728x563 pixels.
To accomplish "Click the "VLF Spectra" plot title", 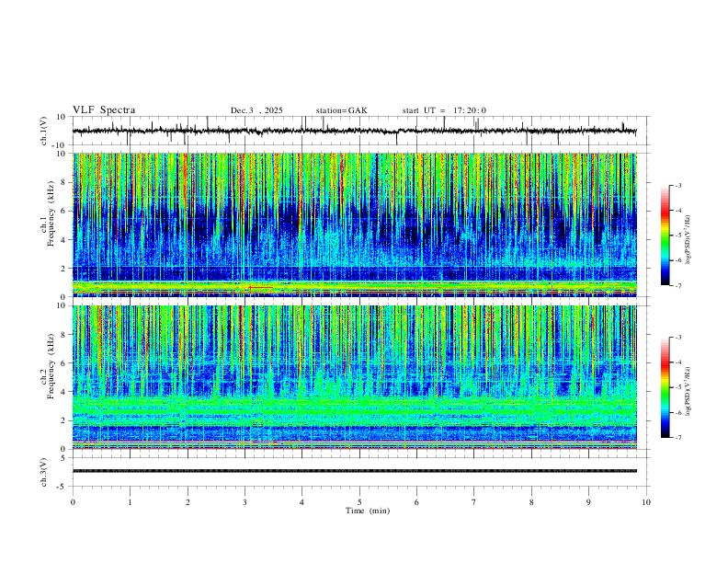I will tap(104, 110).
